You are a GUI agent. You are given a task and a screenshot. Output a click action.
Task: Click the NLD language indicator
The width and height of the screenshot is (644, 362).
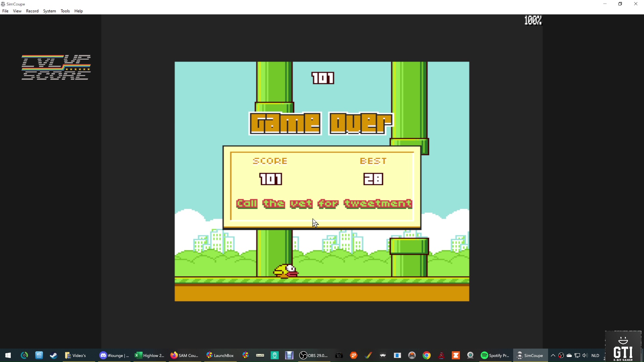[595, 355]
